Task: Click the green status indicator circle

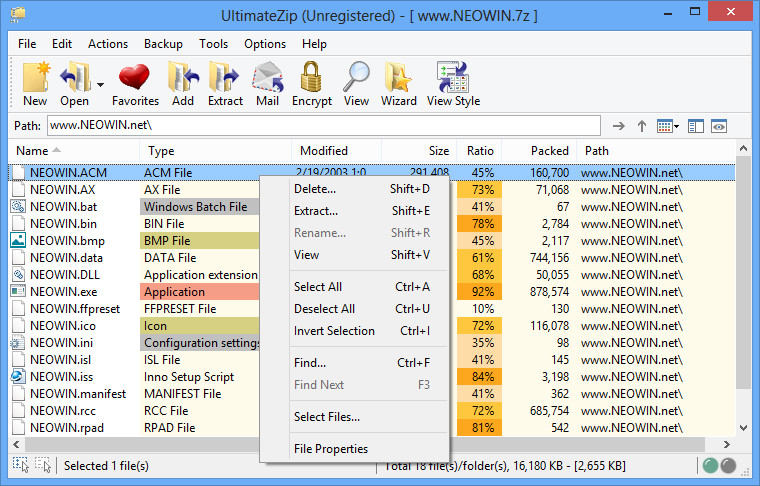Action: pyautogui.click(x=710, y=466)
